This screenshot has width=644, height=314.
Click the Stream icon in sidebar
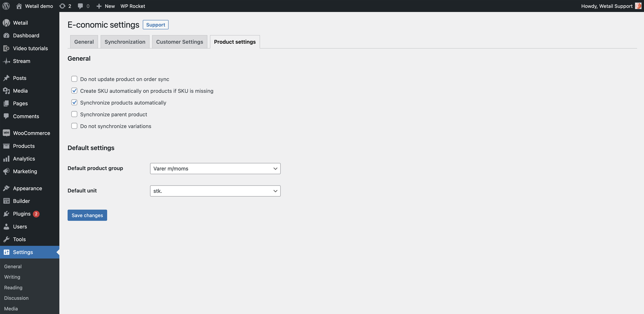click(x=6, y=61)
